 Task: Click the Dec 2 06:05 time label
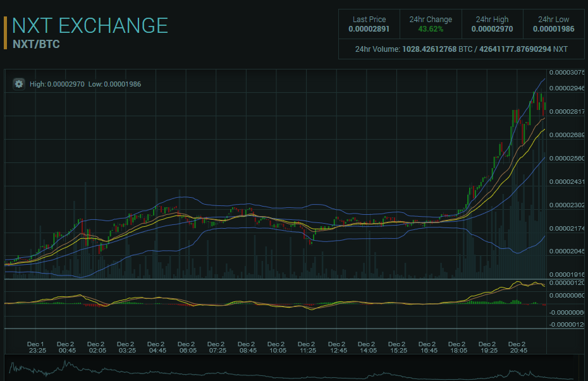click(x=188, y=347)
